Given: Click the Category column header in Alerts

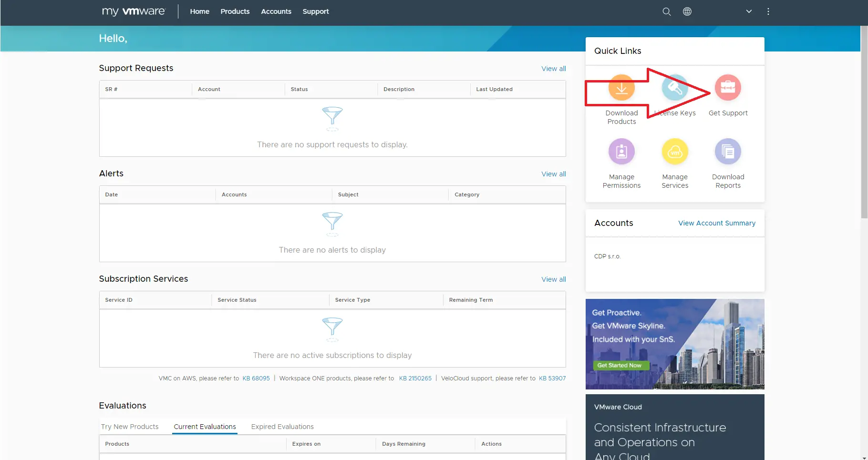Looking at the screenshot, I should point(507,194).
